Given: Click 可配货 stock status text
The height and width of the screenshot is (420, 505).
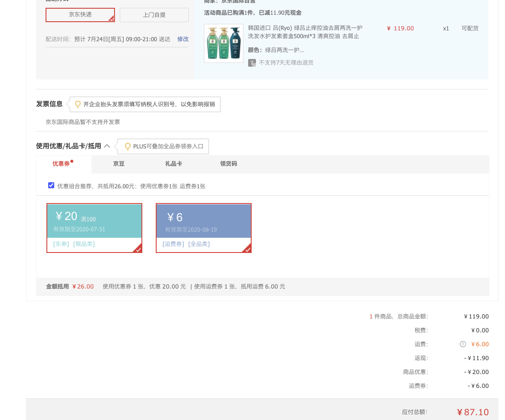Looking at the screenshot, I should coord(470,28).
